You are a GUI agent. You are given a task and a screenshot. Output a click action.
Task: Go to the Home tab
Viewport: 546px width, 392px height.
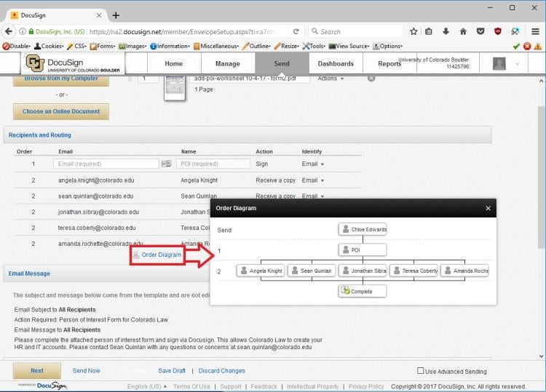coord(174,64)
